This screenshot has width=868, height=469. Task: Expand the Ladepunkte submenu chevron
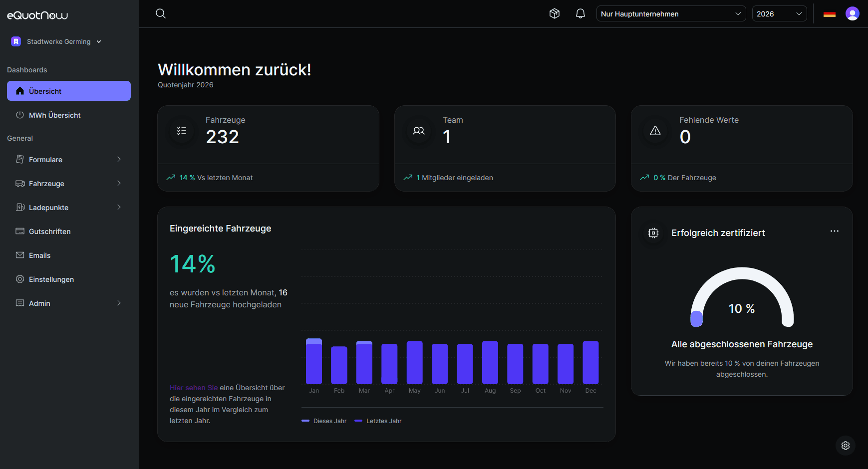point(119,207)
